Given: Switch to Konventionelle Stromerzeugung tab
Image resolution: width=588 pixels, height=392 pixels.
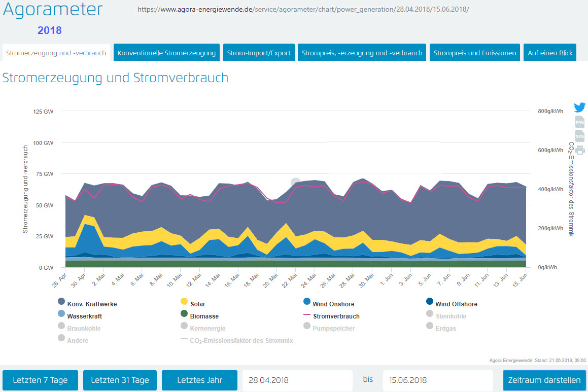Looking at the screenshot, I should click(166, 53).
